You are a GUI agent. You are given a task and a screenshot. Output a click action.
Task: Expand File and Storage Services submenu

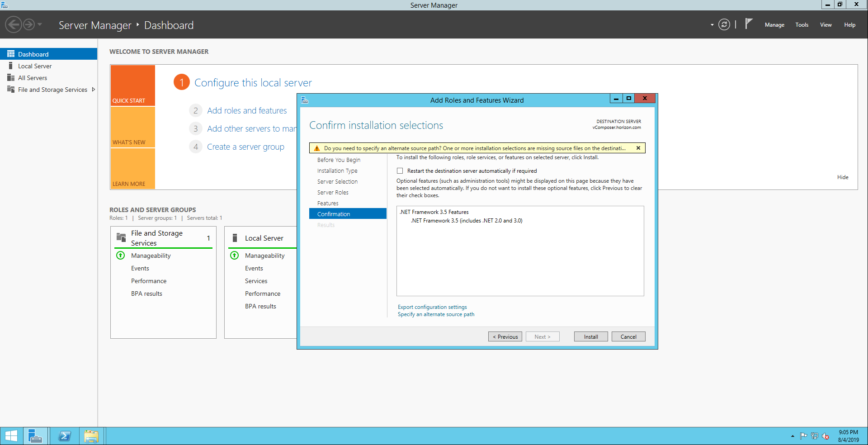pos(94,90)
